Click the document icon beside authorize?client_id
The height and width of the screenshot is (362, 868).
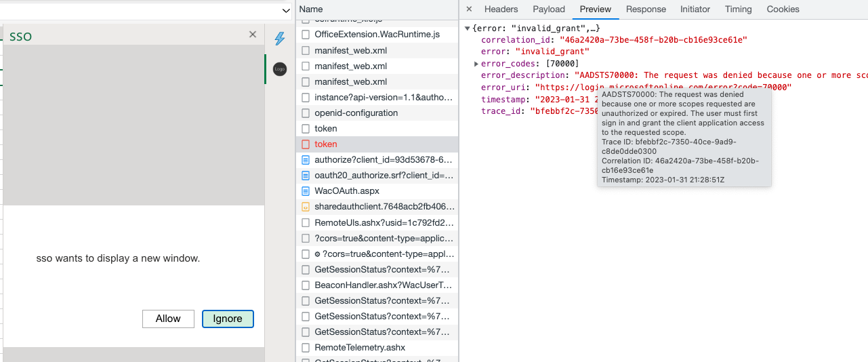click(x=305, y=160)
